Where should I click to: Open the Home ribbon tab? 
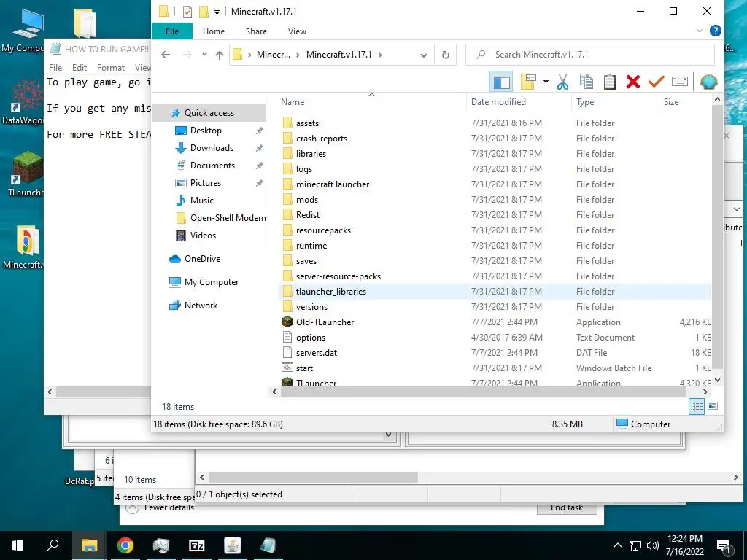click(x=214, y=31)
